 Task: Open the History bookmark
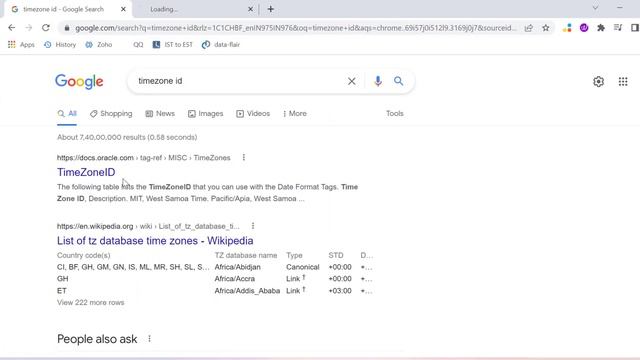pyautogui.click(x=60, y=44)
